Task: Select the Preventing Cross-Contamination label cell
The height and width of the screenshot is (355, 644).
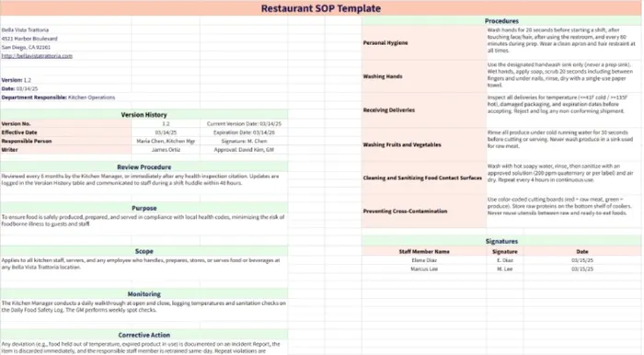Action: pyautogui.click(x=424, y=211)
